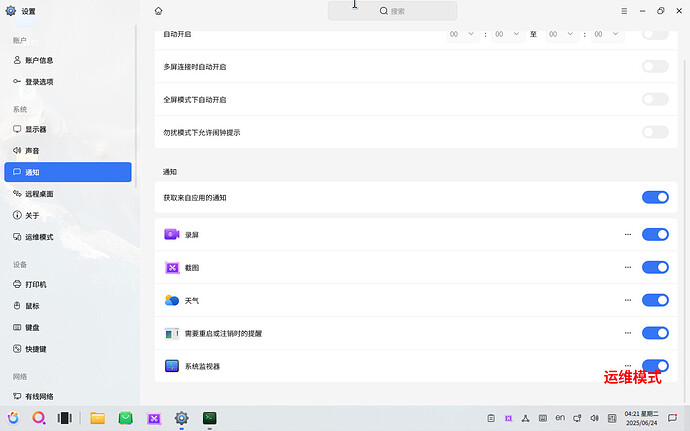Open 远程桌面 settings page
The image size is (690, 431).
point(68,194)
